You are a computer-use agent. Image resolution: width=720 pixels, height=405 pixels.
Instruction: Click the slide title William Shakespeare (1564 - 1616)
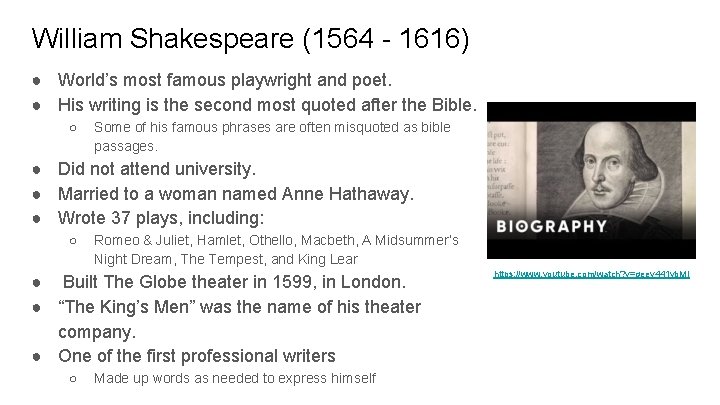click(251, 38)
